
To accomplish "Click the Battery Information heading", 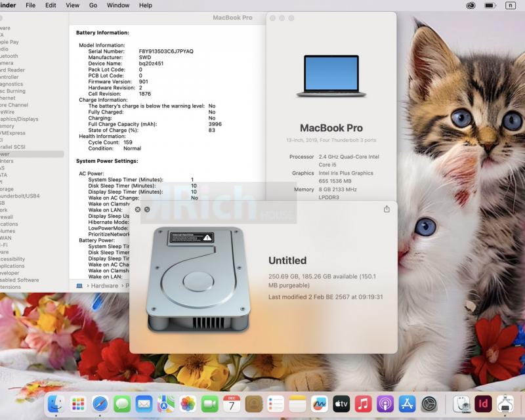I will (x=102, y=33).
